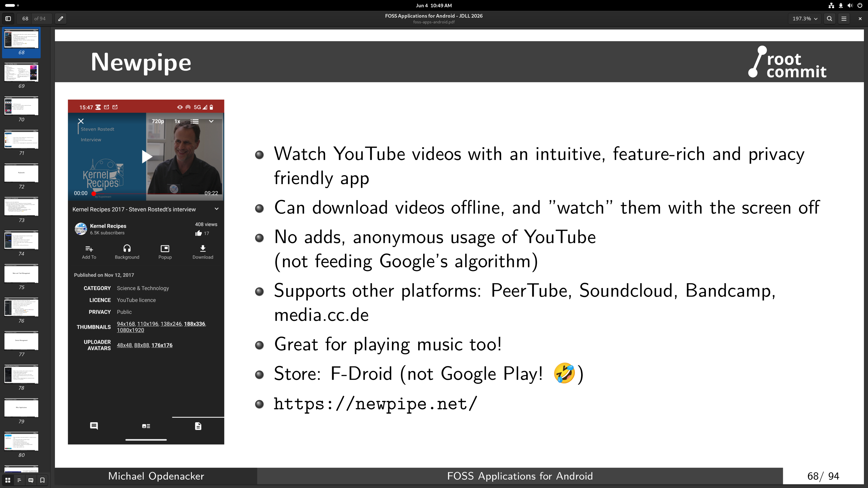Jump to page 70 thumbnail
The width and height of the screenshot is (868, 488).
tap(21, 106)
